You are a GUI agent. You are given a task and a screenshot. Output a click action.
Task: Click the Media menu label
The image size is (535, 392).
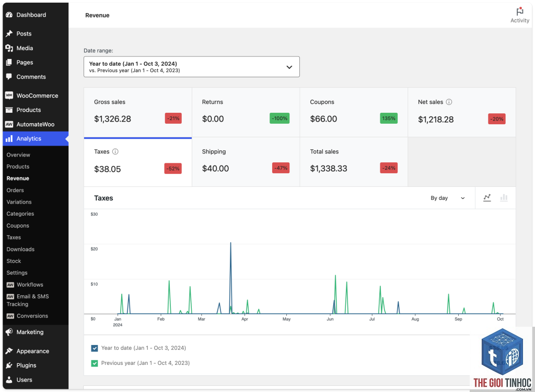click(x=25, y=48)
